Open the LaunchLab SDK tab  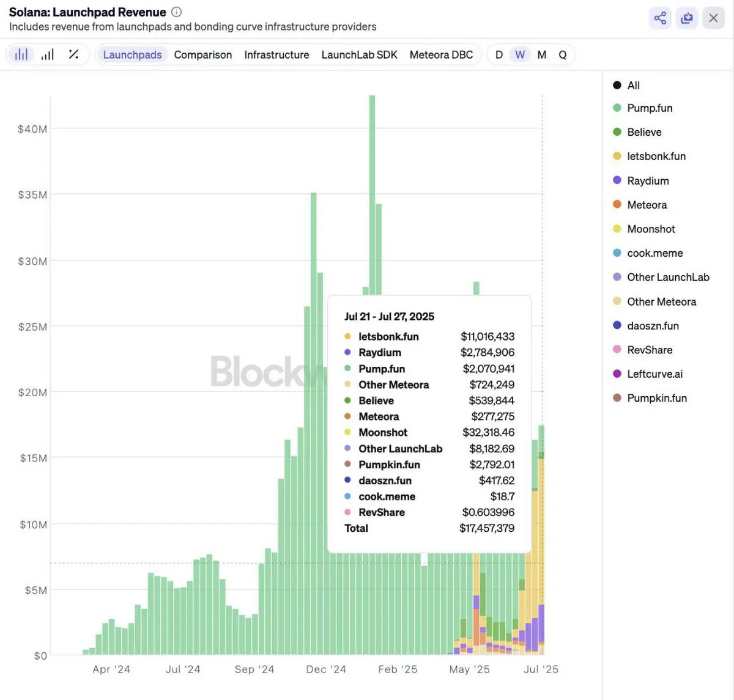[360, 54]
